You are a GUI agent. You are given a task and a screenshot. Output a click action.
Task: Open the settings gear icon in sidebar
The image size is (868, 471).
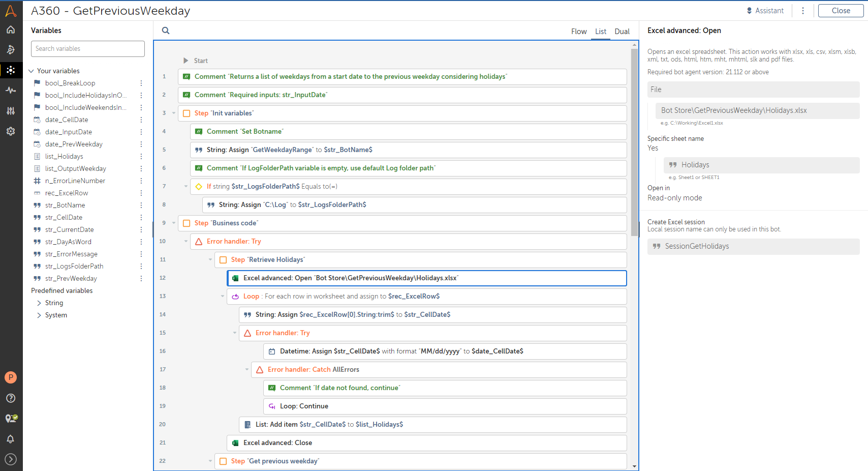click(11, 131)
